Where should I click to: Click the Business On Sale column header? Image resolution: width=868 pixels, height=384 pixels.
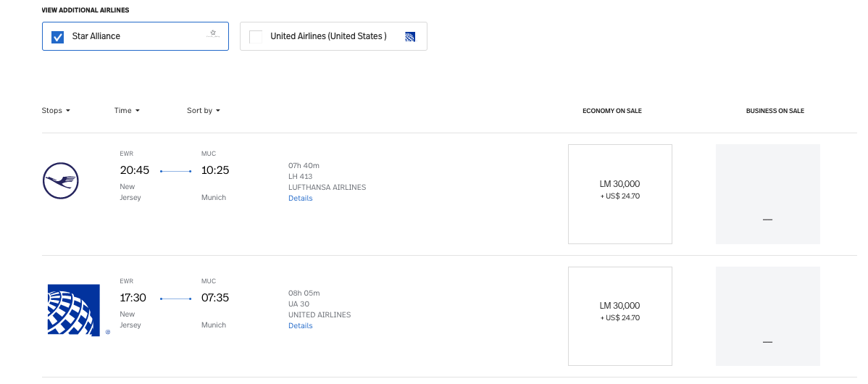pos(775,111)
